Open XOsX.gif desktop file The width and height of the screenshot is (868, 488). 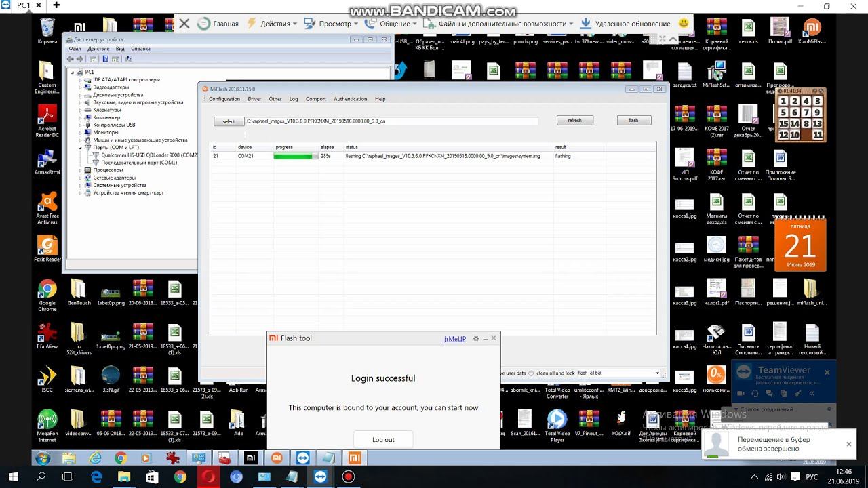pos(621,422)
